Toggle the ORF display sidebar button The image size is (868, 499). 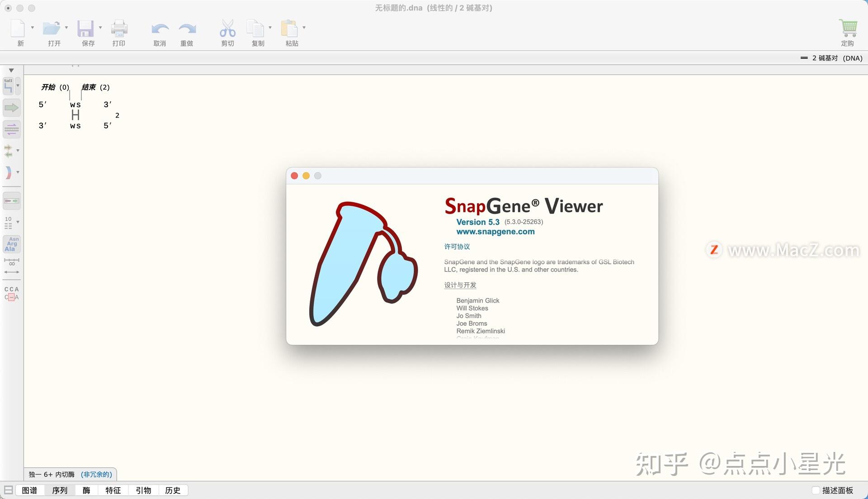pyautogui.click(x=11, y=201)
